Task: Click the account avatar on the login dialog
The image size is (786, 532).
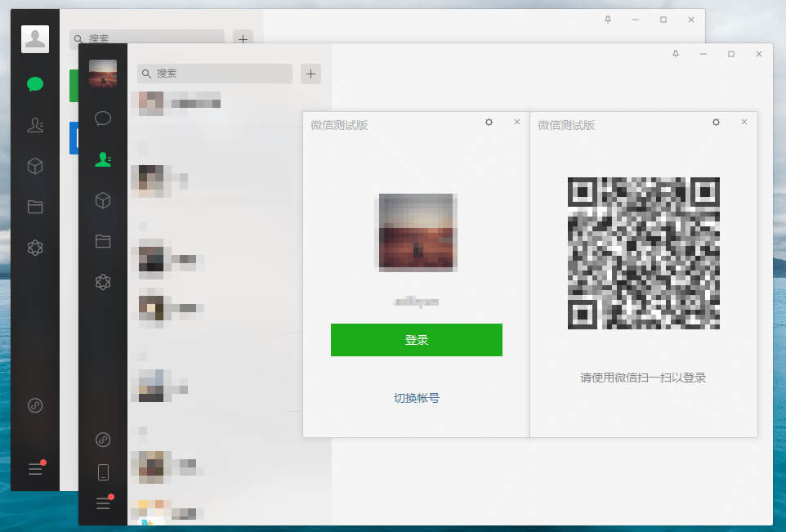Action: [416, 231]
